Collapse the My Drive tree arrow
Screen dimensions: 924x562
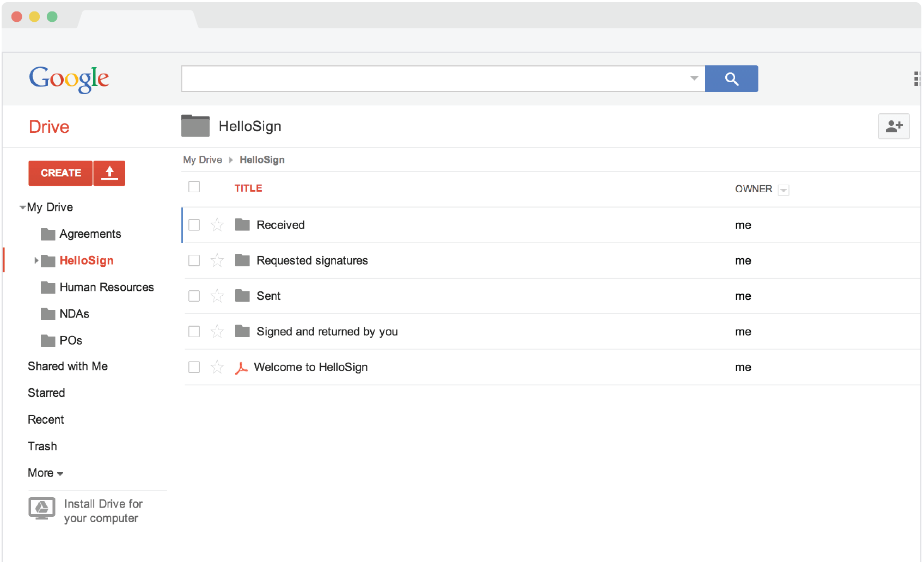(x=22, y=207)
